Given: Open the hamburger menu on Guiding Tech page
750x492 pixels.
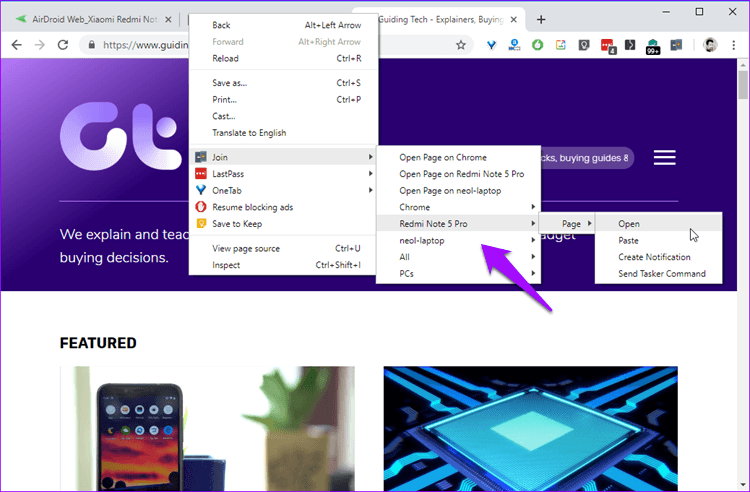Looking at the screenshot, I should point(664,157).
